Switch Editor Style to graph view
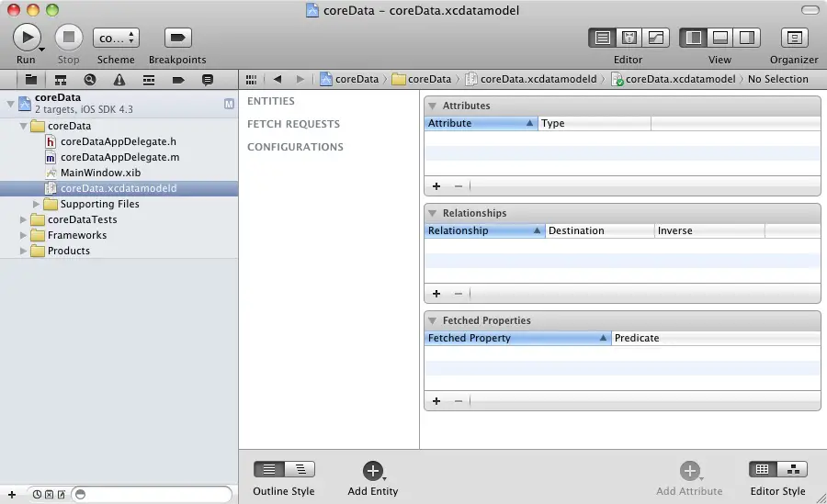Viewport: 827px width, 504px height. [792, 469]
